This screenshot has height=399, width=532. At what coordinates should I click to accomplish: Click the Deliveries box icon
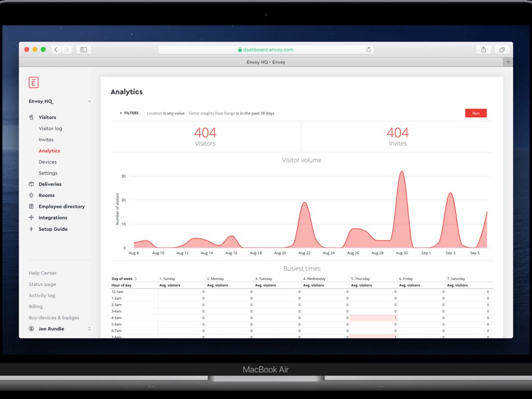point(31,184)
